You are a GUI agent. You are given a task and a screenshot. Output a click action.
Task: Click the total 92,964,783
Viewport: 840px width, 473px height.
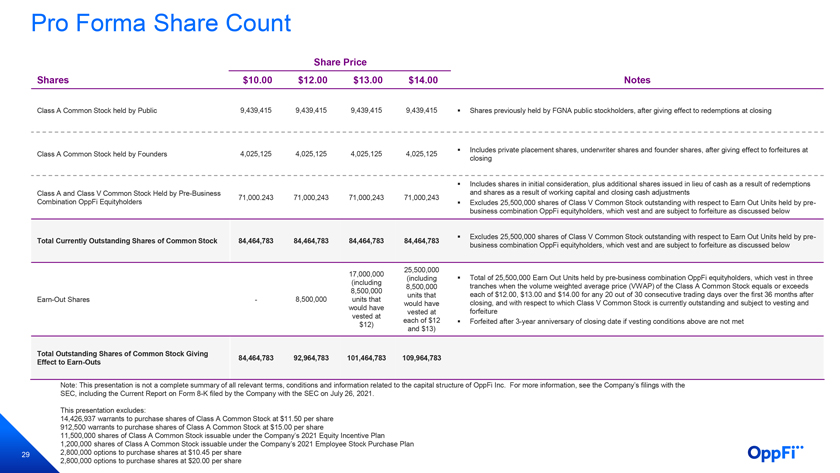coord(311,358)
